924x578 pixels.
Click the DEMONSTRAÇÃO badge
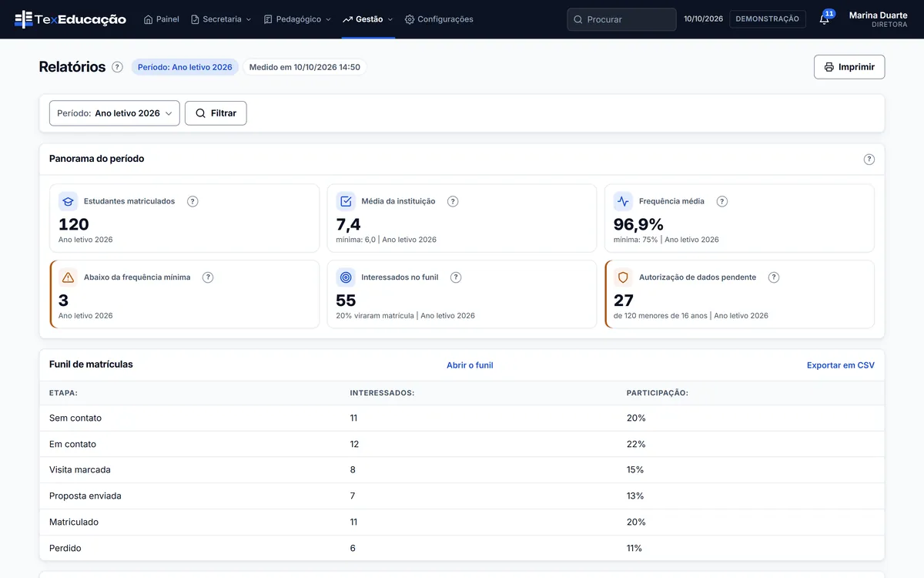[768, 19]
